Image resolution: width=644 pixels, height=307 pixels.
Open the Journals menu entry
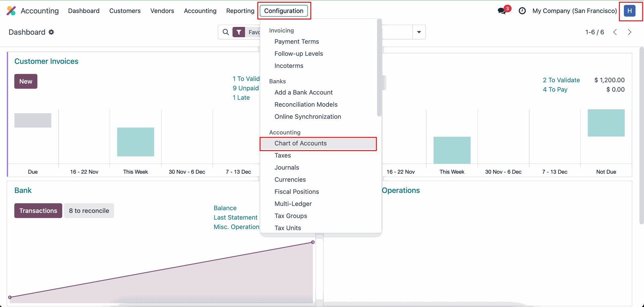point(287,168)
